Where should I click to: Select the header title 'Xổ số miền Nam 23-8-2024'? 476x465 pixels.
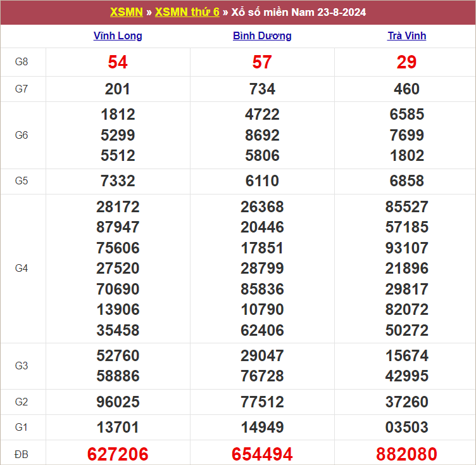pos(298,12)
